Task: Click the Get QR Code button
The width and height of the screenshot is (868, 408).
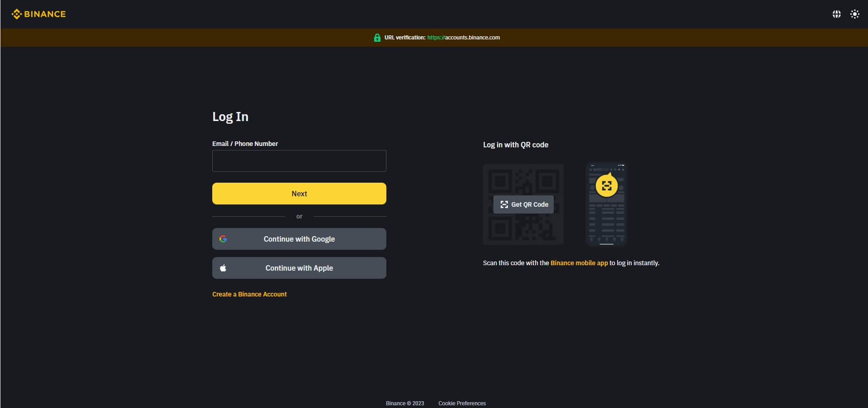Action: 523,204
